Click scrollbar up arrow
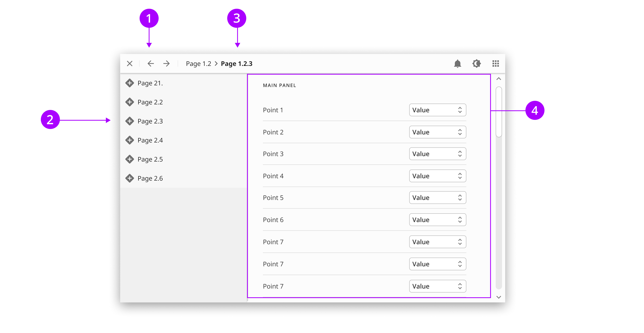This screenshot has height=333, width=644. click(498, 79)
